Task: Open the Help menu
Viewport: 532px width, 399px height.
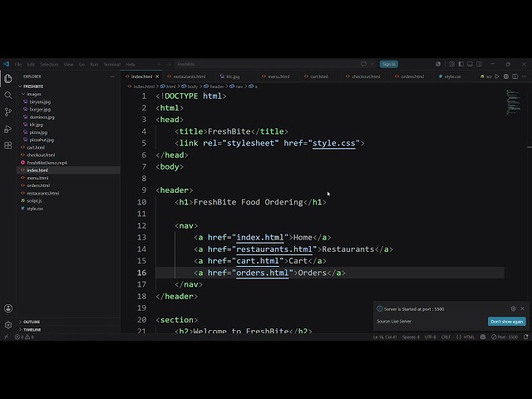Action: (131, 64)
